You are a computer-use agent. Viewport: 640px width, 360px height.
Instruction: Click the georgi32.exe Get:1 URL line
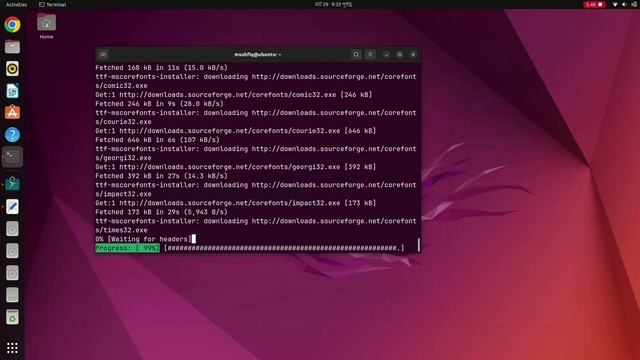(236, 167)
